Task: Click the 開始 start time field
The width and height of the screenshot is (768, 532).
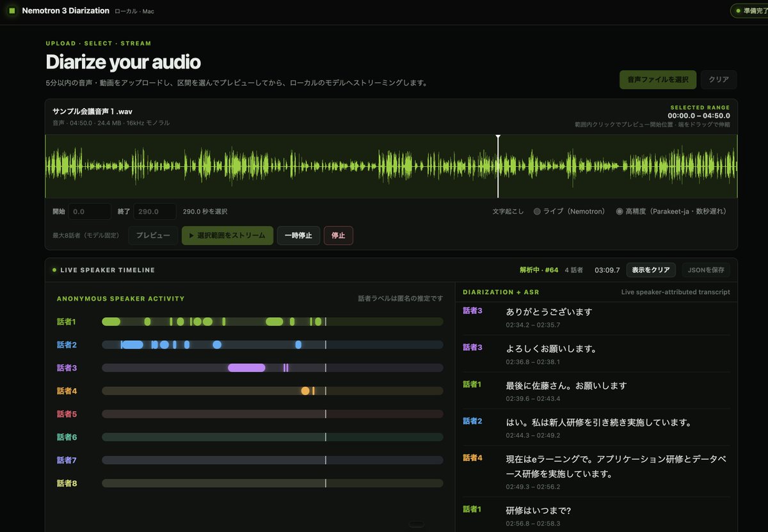Action: (90, 212)
